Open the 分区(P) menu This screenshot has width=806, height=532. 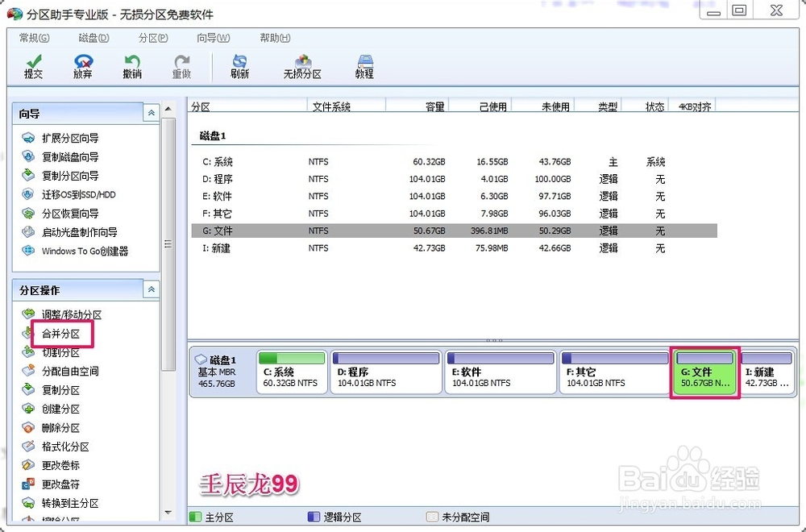[153, 38]
